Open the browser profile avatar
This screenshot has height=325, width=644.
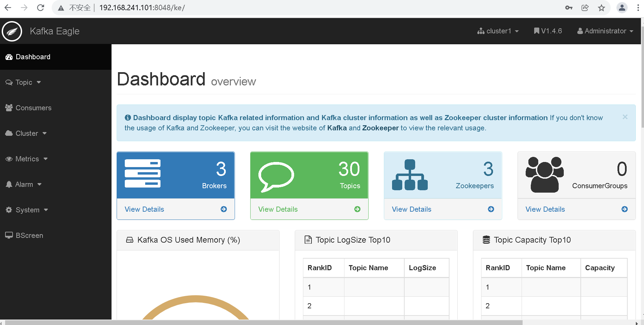(x=622, y=8)
